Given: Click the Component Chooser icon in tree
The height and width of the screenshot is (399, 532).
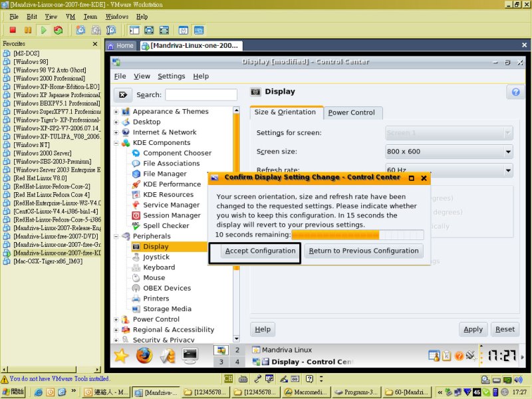Looking at the screenshot, I should [x=136, y=154].
